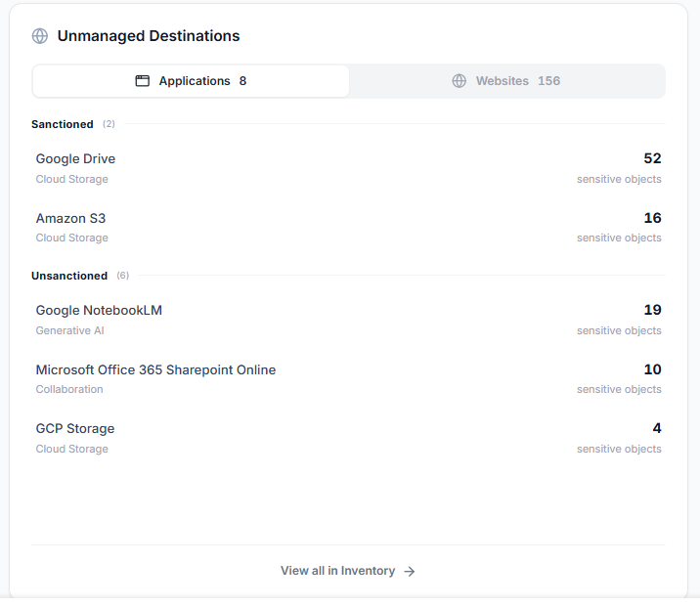Select the Google NotebookLM entry
The height and width of the screenshot is (606, 700).
(x=348, y=320)
